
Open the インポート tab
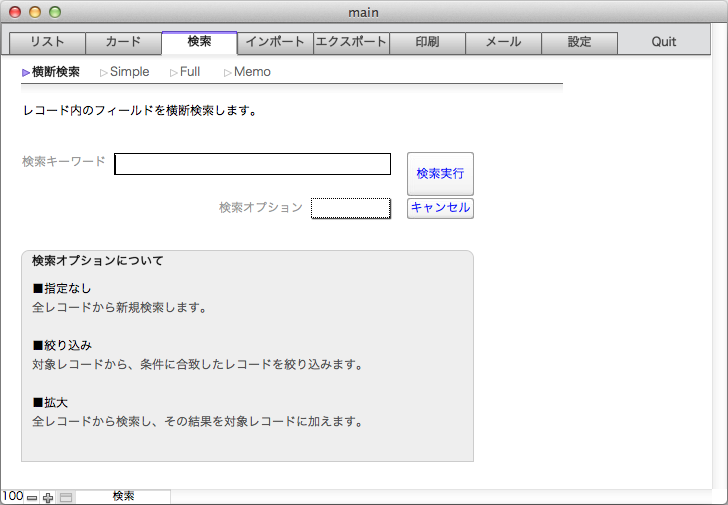coord(275,42)
